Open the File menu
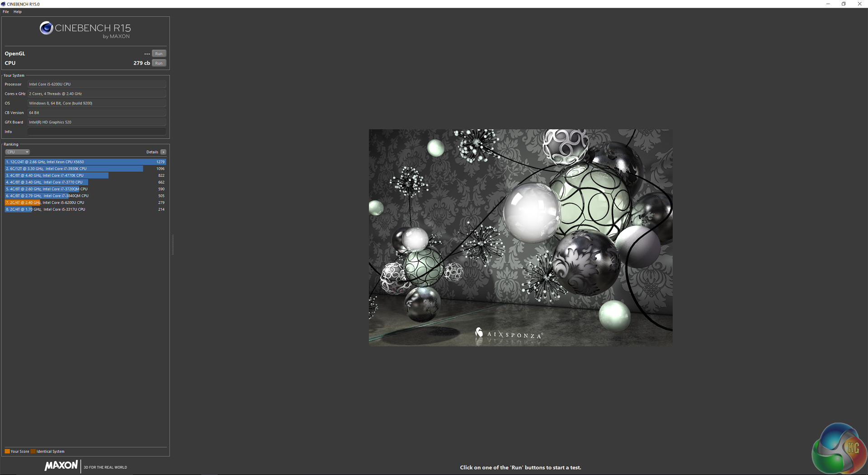868x475 pixels. tap(6, 12)
